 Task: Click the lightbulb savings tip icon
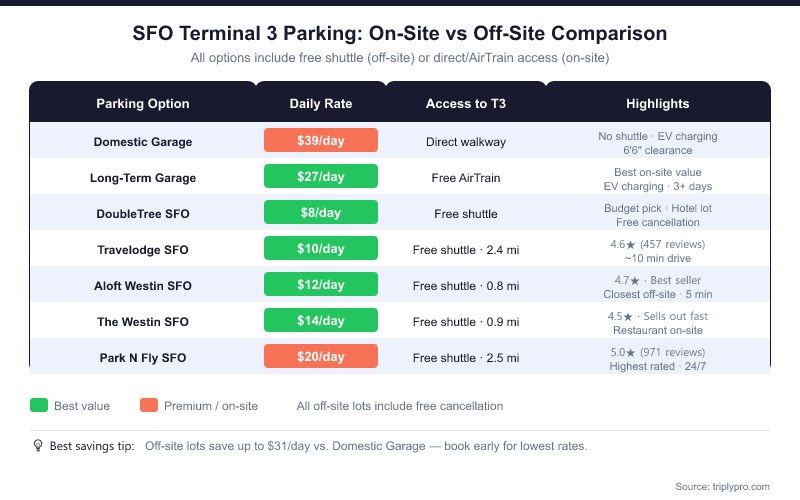tap(38, 446)
